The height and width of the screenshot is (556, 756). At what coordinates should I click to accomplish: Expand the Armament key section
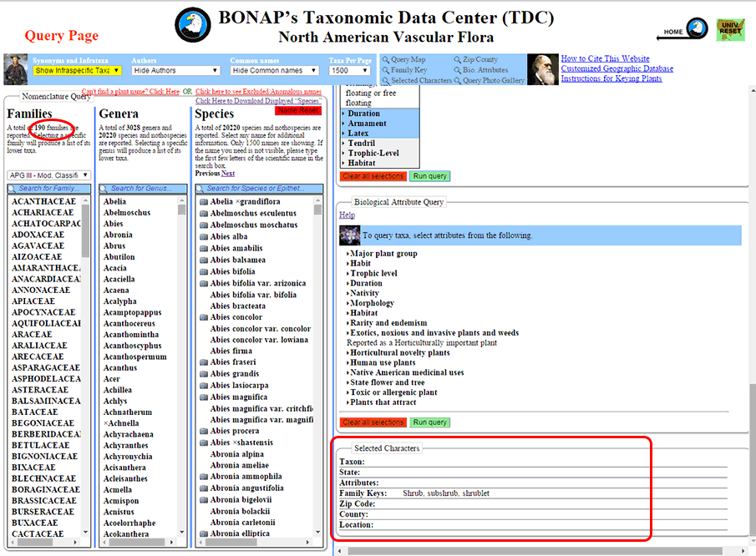tap(365, 124)
